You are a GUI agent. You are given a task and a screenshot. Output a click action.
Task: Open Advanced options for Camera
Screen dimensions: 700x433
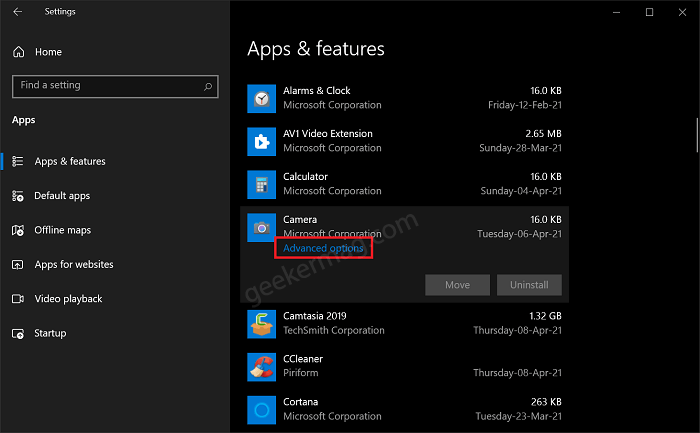click(323, 248)
